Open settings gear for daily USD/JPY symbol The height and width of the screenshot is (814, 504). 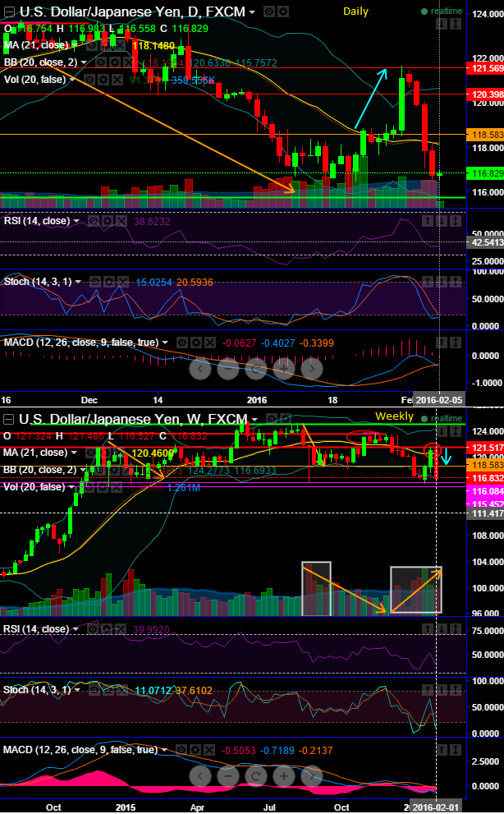point(283,12)
